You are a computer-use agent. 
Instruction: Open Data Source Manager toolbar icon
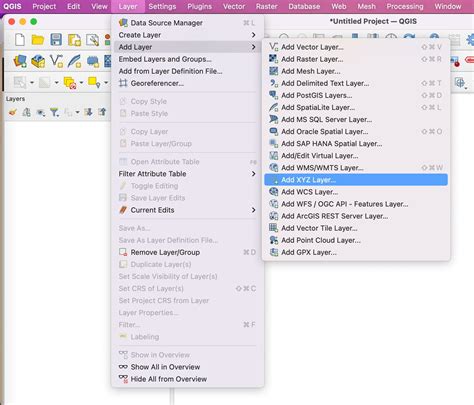(20, 61)
